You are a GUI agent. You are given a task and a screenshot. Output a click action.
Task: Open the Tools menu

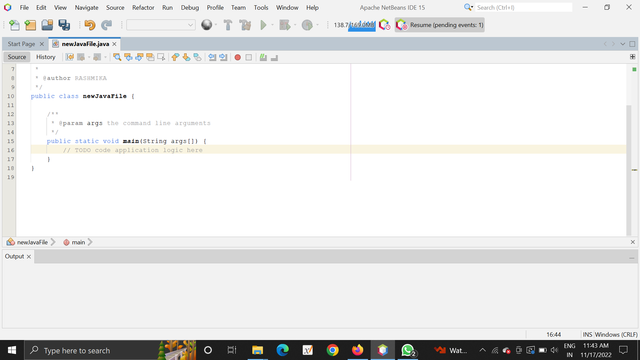click(x=261, y=7)
